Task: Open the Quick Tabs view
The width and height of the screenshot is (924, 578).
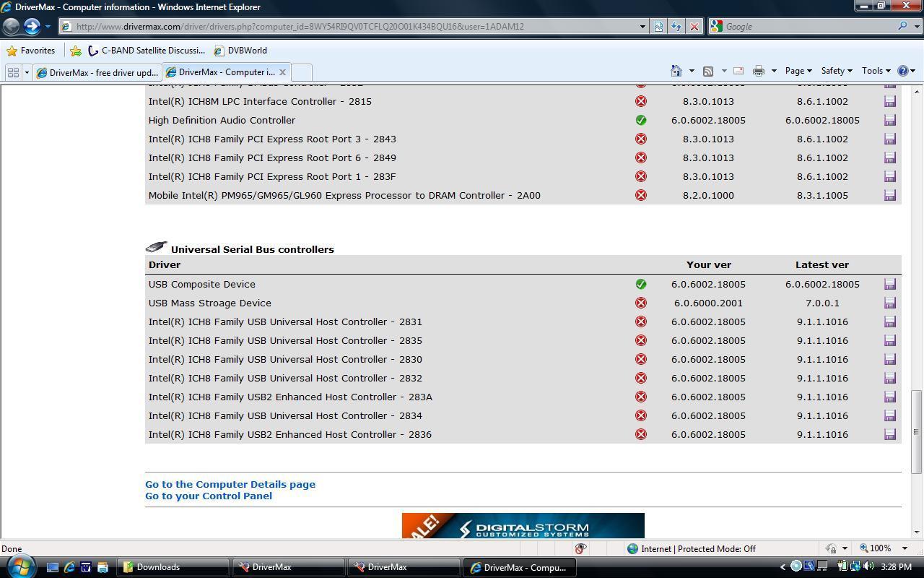Action: [x=13, y=72]
